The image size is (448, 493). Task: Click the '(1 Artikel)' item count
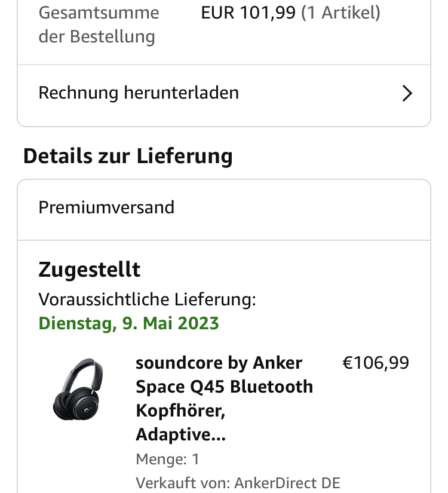tap(340, 13)
